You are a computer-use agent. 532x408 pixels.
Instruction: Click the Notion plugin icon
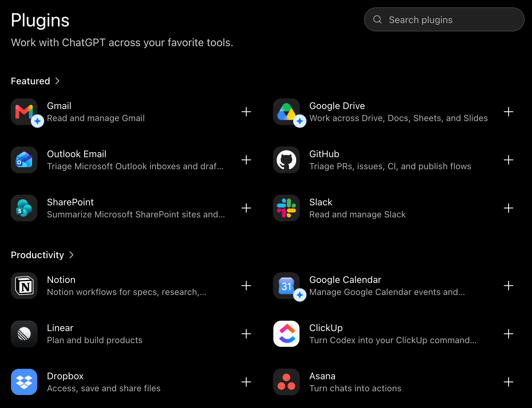point(24,286)
